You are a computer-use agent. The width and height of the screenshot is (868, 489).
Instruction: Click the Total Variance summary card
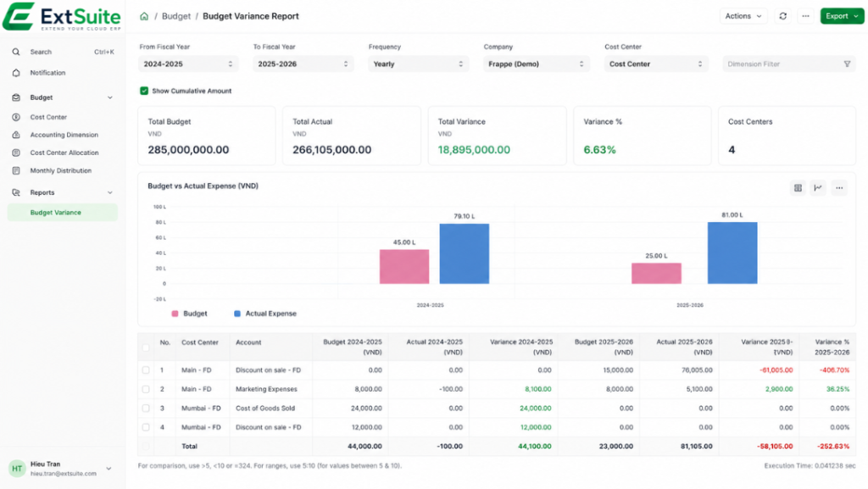[497, 136]
